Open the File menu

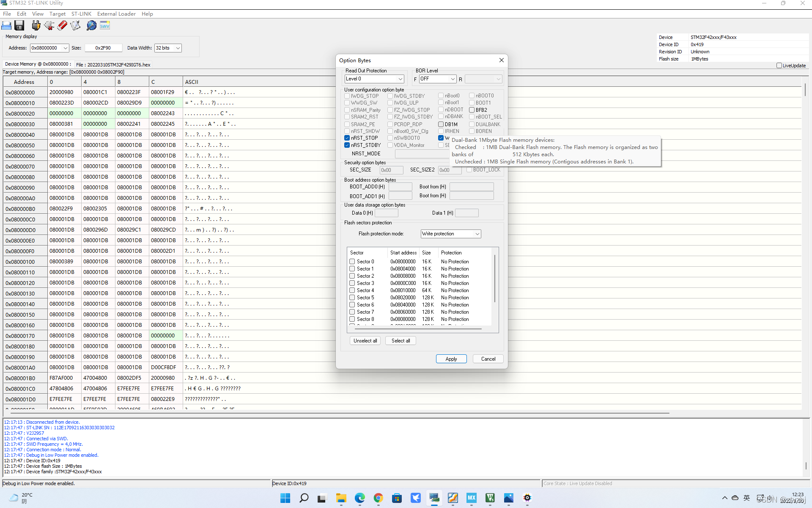click(x=7, y=14)
